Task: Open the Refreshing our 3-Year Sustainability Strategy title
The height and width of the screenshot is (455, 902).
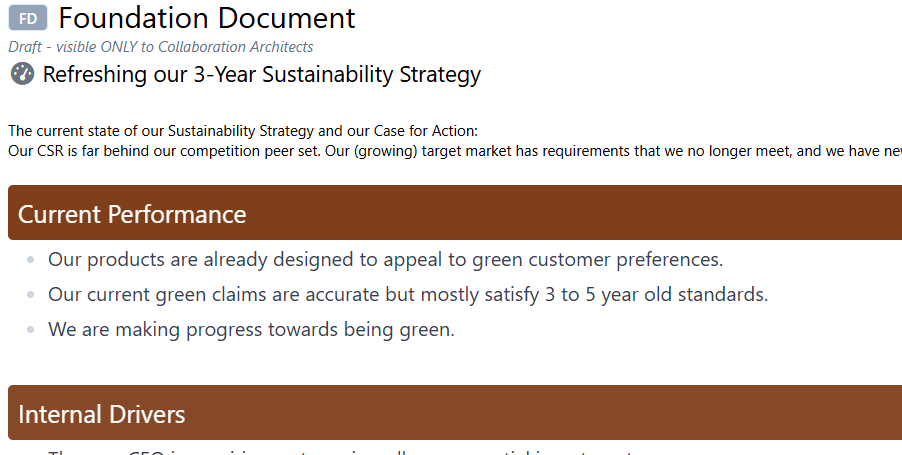Action: pos(262,75)
